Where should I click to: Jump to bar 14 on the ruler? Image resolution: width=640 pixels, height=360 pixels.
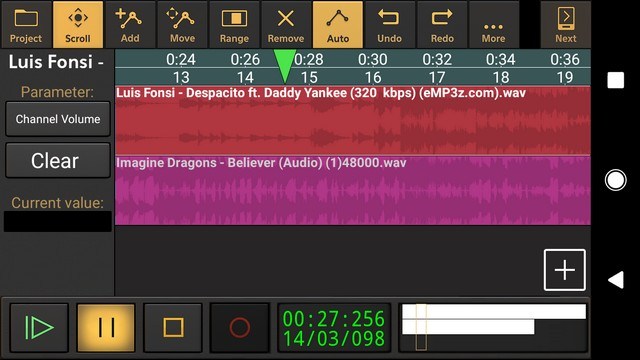tap(245, 77)
